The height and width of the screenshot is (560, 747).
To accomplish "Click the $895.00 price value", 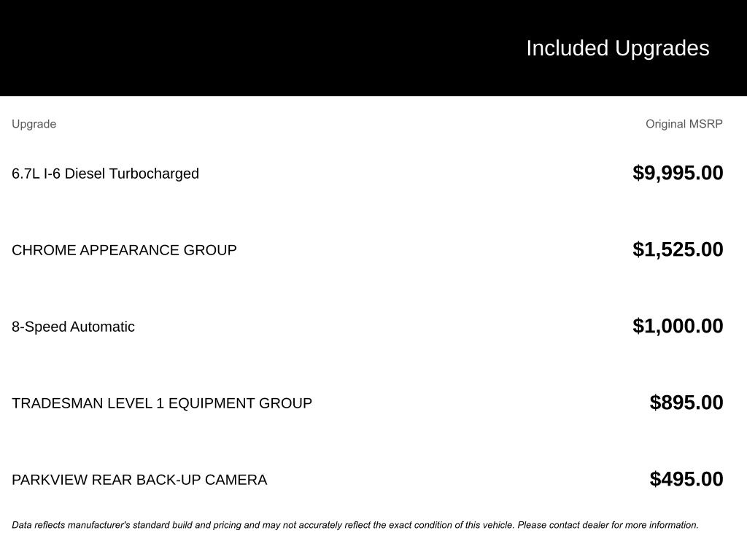I will (x=686, y=402).
